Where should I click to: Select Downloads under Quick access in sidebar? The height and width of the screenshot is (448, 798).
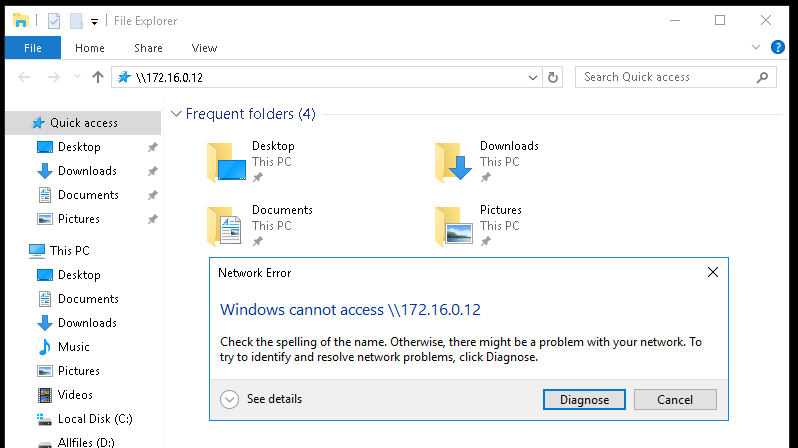87,171
